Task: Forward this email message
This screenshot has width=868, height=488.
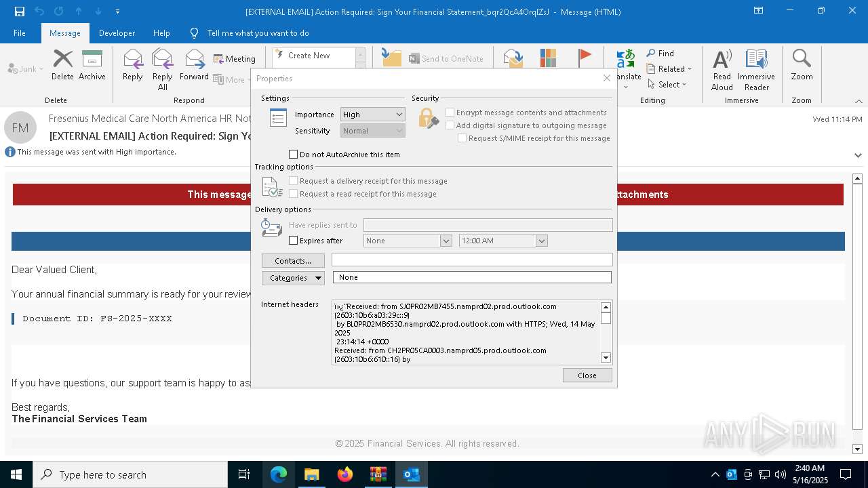Action: pyautogui.click(x=195, y=65)
